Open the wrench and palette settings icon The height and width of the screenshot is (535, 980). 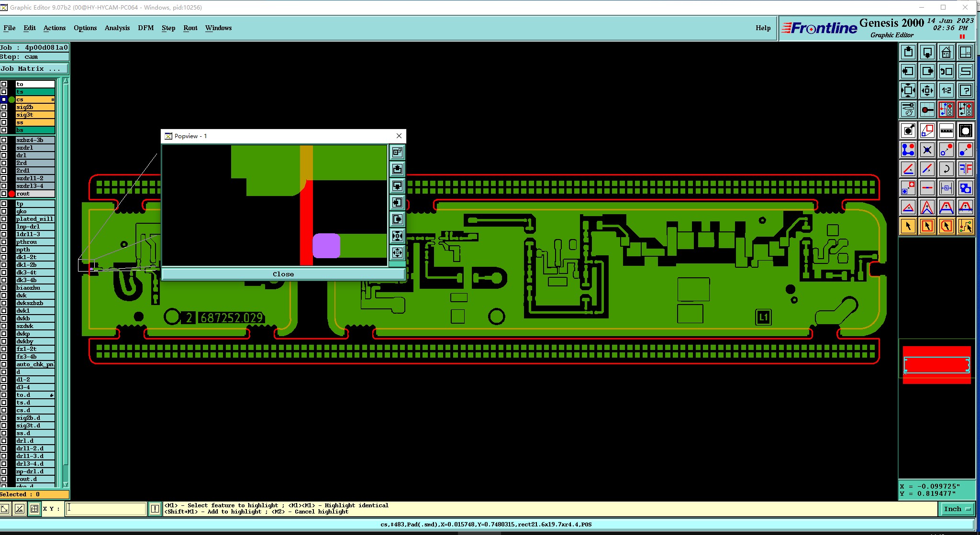[908, 109]
